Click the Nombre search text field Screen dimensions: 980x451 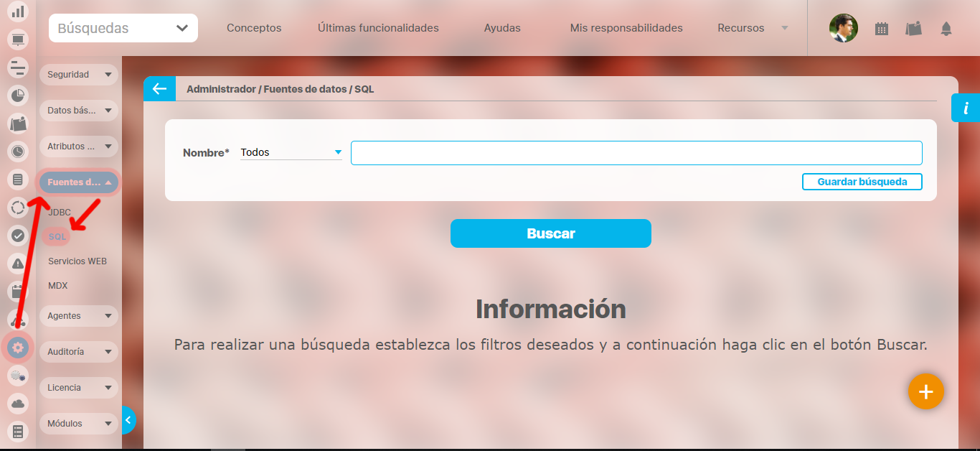pyautogui.click(x=636, y=153)
